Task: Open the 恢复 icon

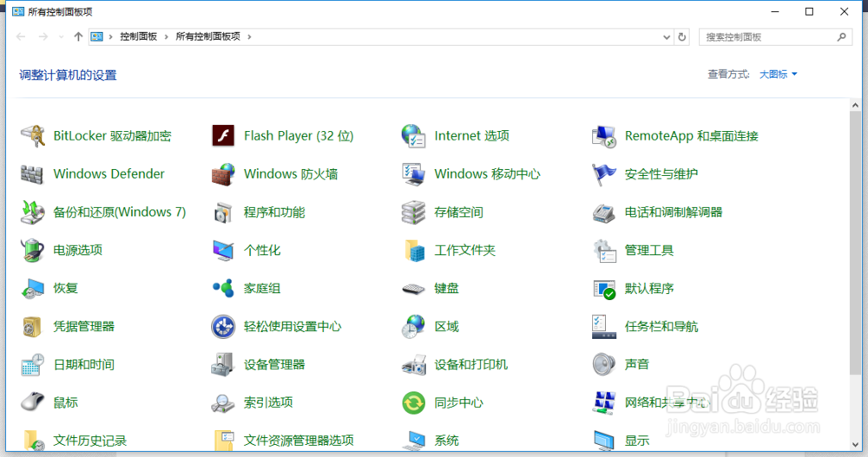Action: click(33, 288)
